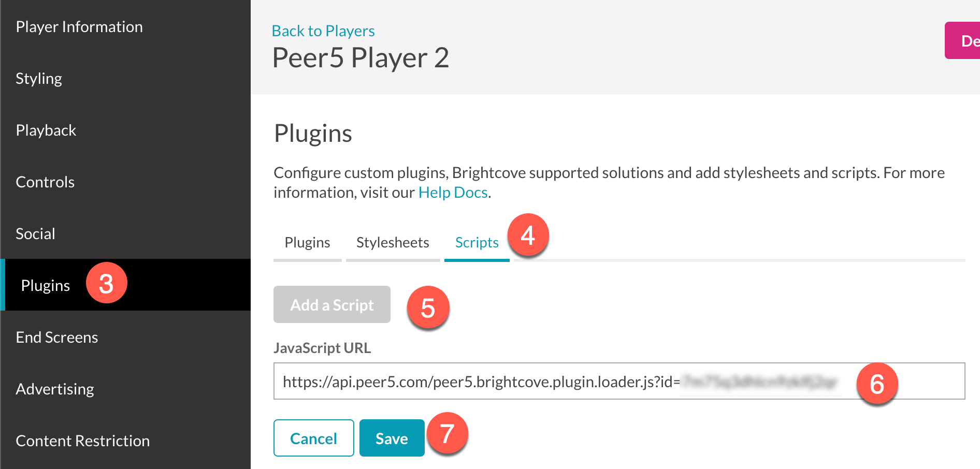Open Content Restriction settings
Viewport: 980px width, 469px height.
pos(82,441)
